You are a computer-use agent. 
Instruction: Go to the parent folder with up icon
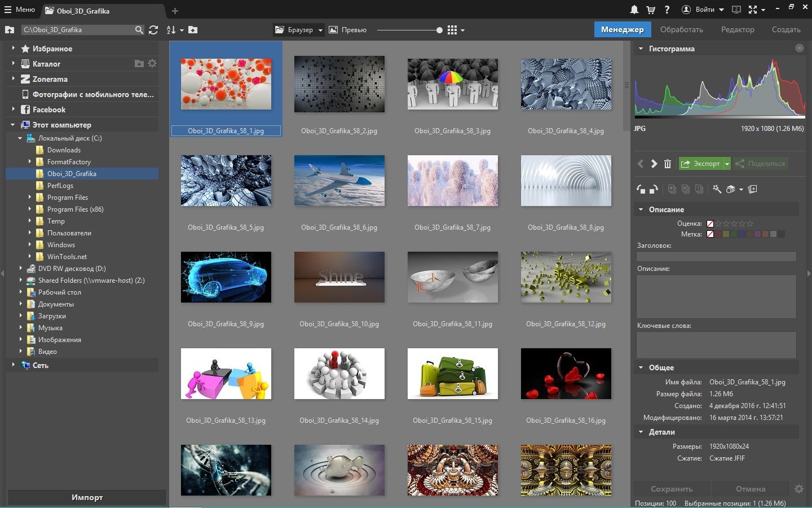(10, 30)
